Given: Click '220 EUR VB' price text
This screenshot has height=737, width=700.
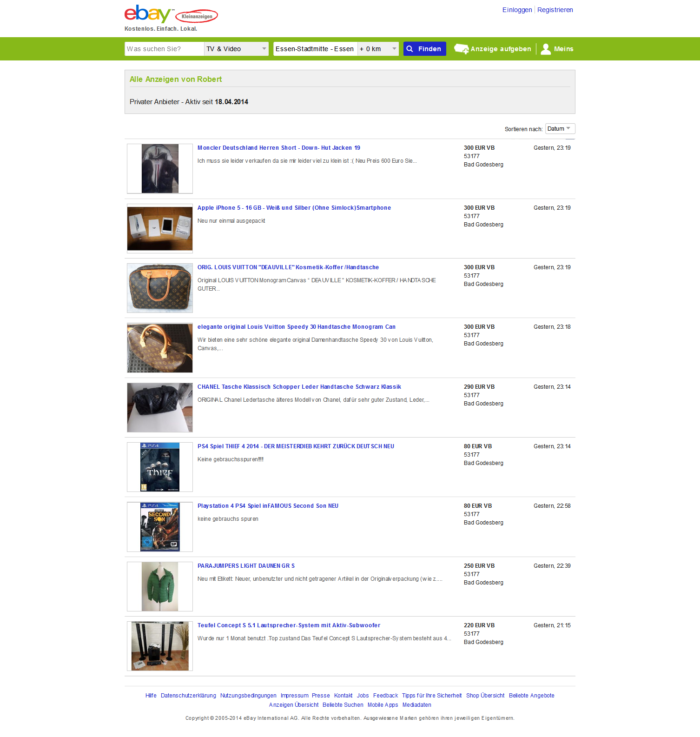Looking at the screenshot, I should point(479,625).
